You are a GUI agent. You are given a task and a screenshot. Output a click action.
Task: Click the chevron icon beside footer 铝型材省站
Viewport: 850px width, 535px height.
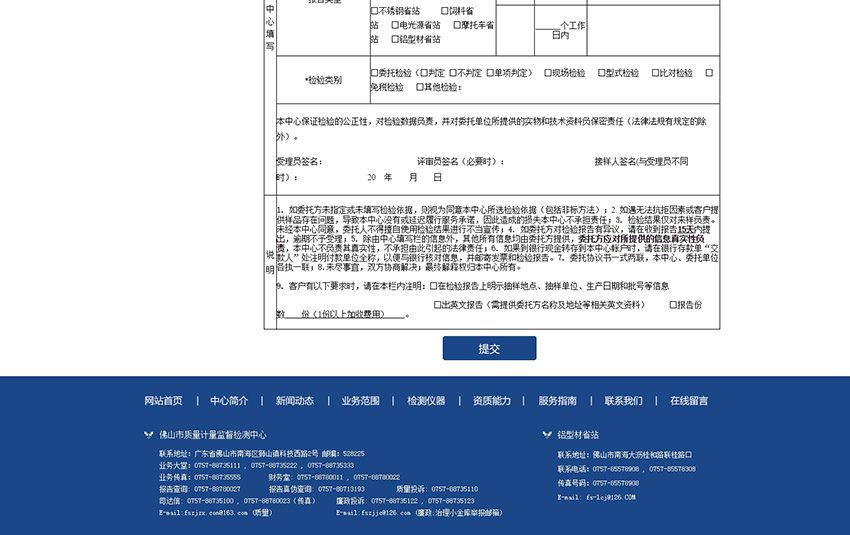[x=547, y=434]
